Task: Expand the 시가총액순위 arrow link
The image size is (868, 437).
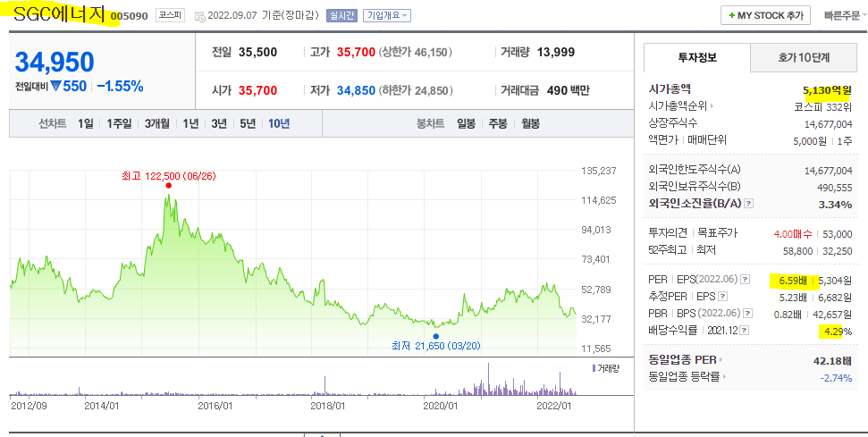Action: point(712,106)
